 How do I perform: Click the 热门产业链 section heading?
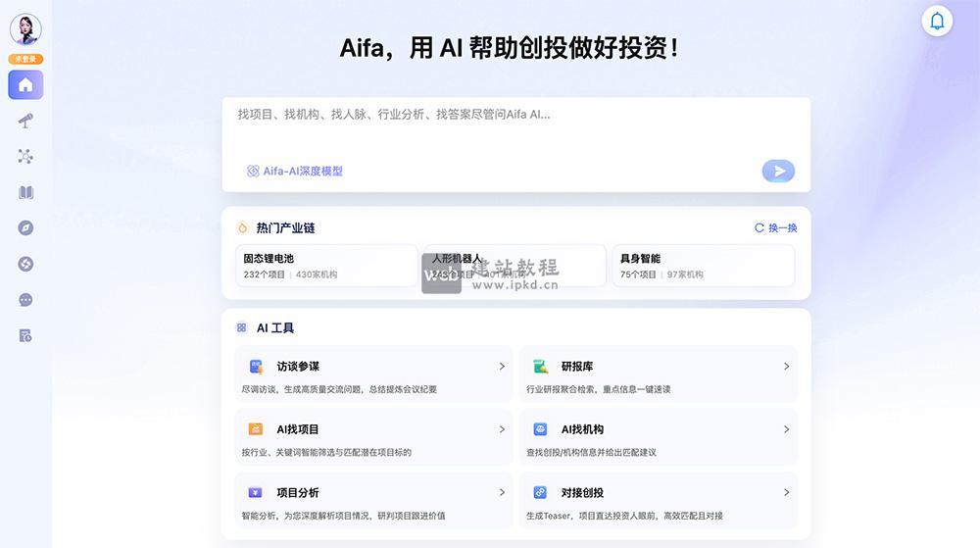285,228
